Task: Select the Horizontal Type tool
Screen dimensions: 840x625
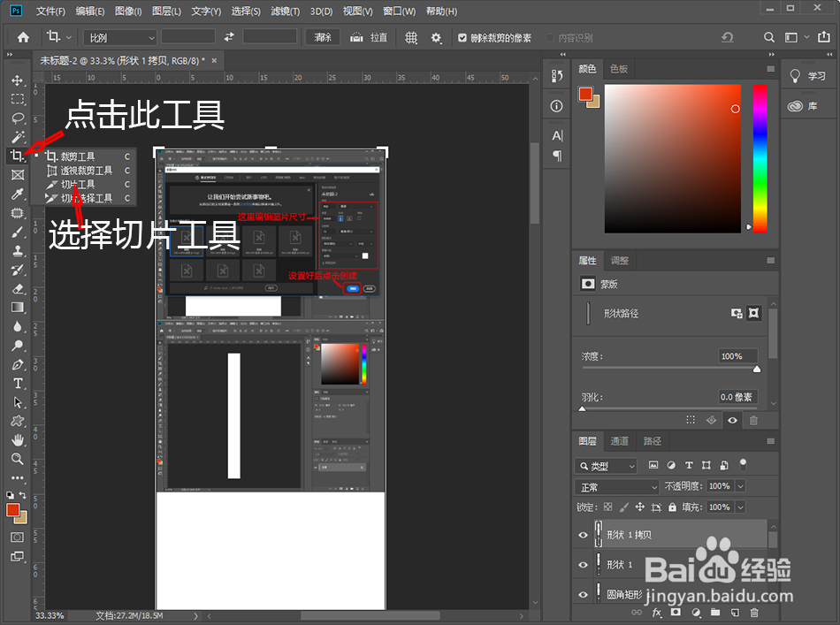Action: click(17, 384)
